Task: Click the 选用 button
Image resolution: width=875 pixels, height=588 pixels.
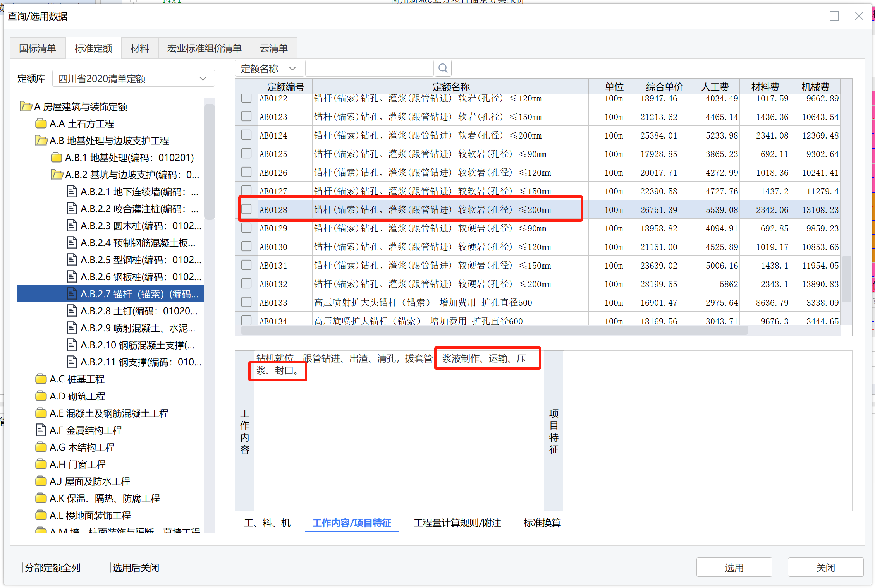Action: 734,567
